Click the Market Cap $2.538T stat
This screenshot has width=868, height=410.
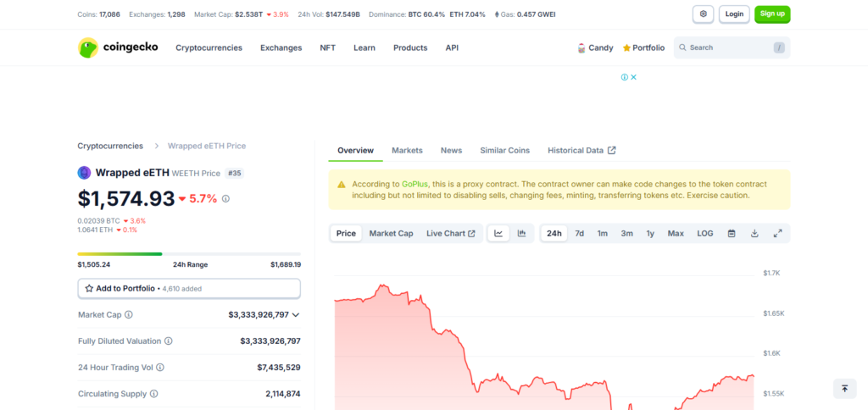[242, 14]
